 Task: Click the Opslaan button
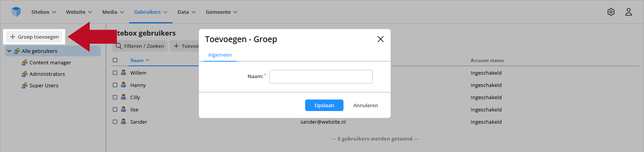pos(324,105)
